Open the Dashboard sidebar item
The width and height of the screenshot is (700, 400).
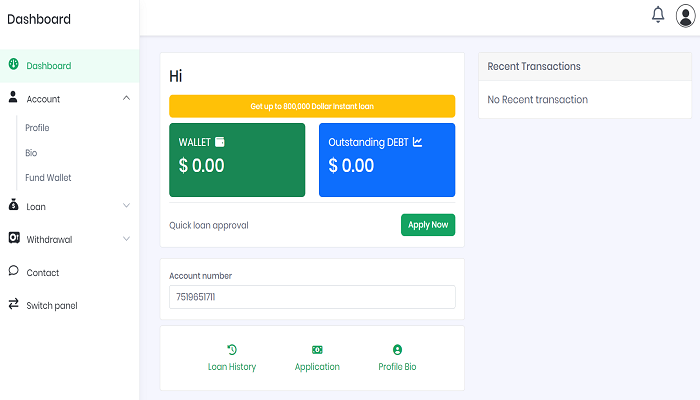(70, 66)
